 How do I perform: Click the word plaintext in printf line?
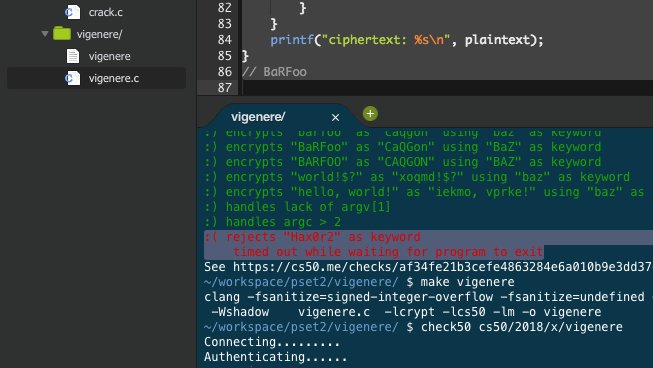[497, 40]
